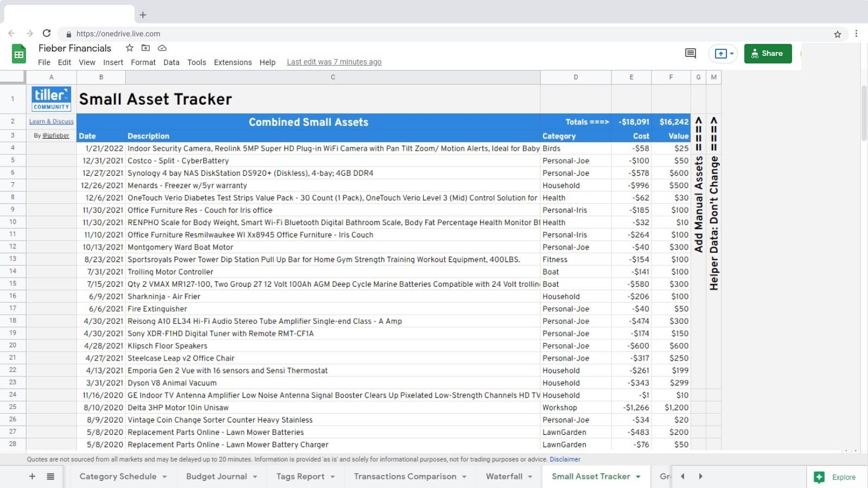Select column D header
868x488 pixels.
click(x=576, y=77)
